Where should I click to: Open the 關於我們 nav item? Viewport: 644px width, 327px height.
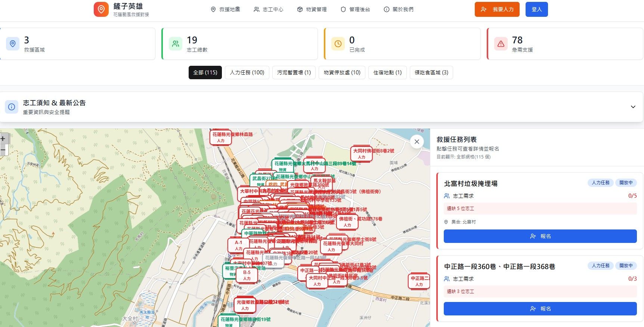click(x=399, y=9)
